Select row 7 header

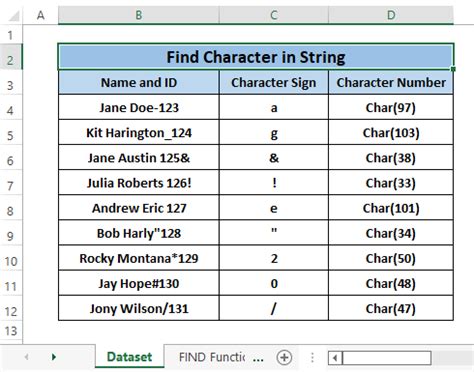pyautogui.click(x=11, y=183)
